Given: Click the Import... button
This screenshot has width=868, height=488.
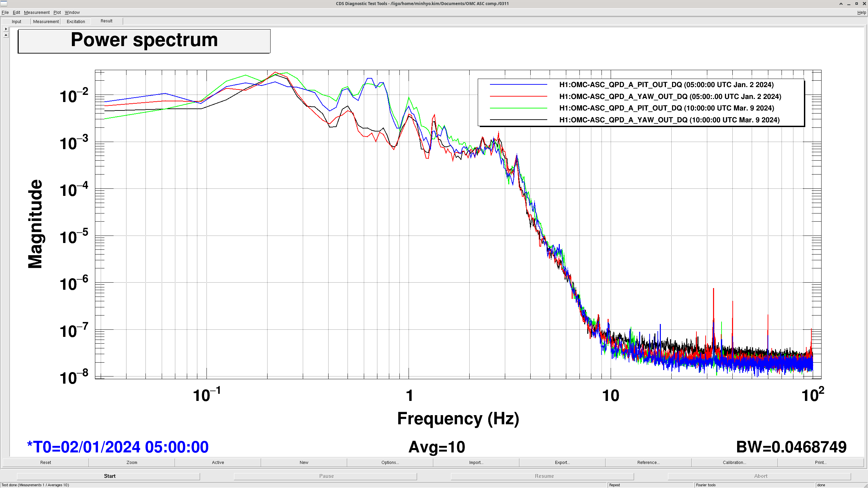Looking at the screenshot, I should click(x=476, y=463).
